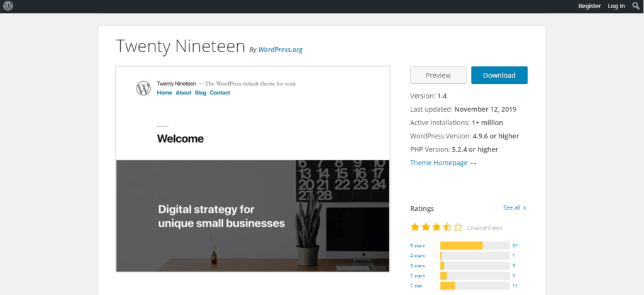
Task: Click the 3 count for 3 stars
Action: click(x=513, y=266)
